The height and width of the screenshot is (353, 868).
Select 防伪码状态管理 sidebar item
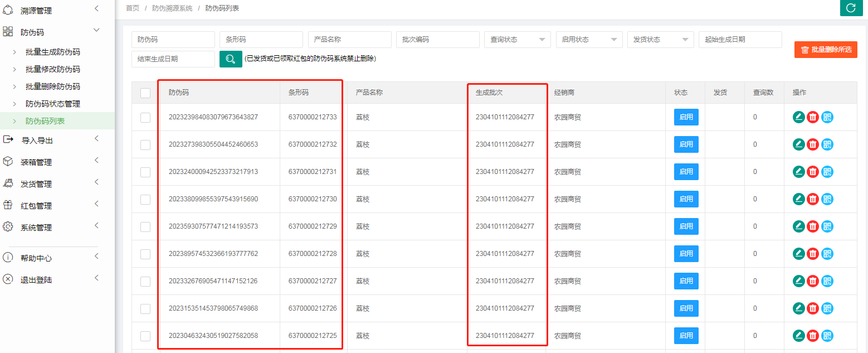tap(53, 104)
